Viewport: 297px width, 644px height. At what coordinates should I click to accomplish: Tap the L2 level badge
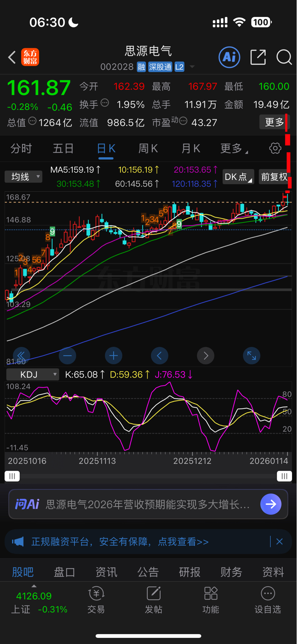click(x=179, y=67)
